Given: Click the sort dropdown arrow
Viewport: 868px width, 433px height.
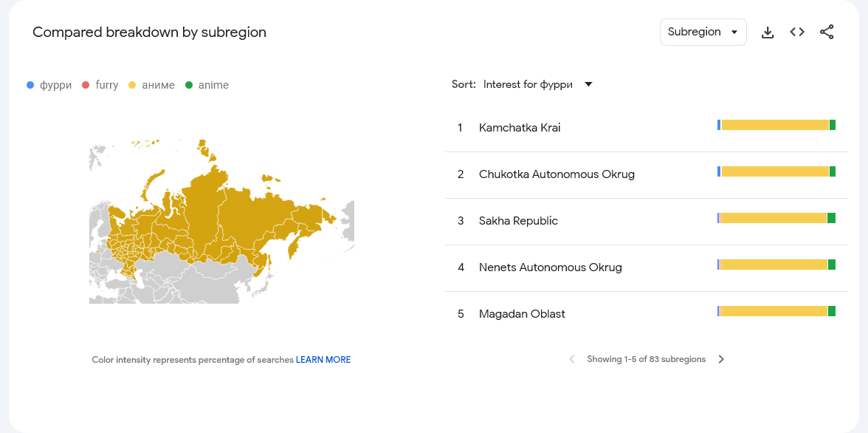Looking at the screenshot, I should click(x=588, y=84).
